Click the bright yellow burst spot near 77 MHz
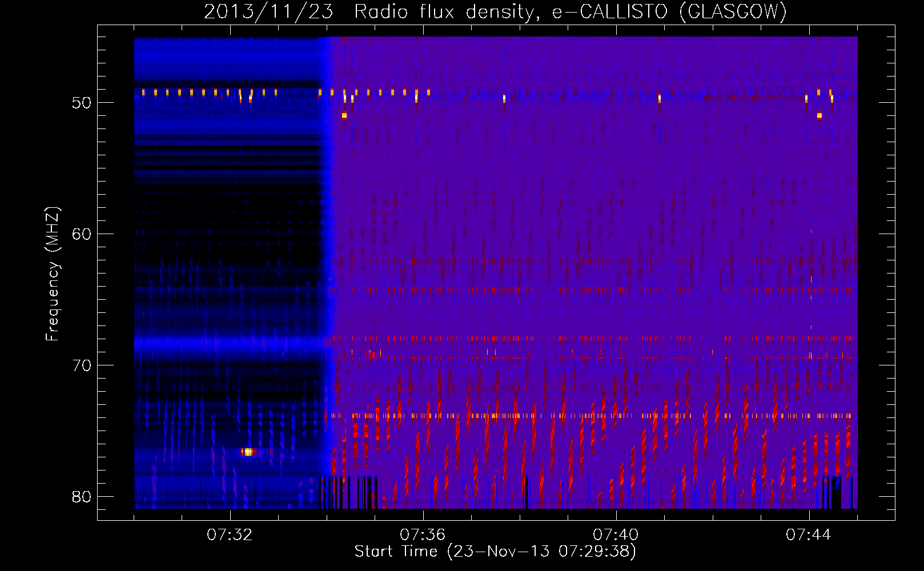The image size is (924, 571). pos(248,452)
